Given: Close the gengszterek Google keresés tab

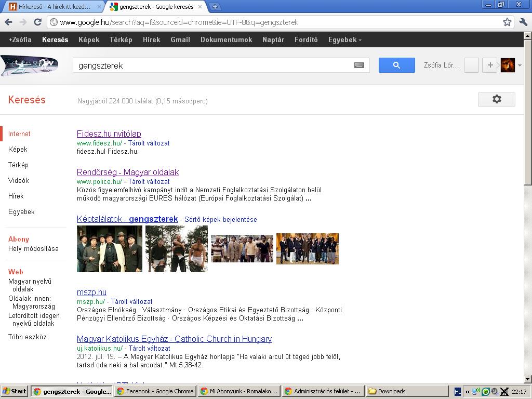Looking at the screenshot, I should tap(200, 7).
